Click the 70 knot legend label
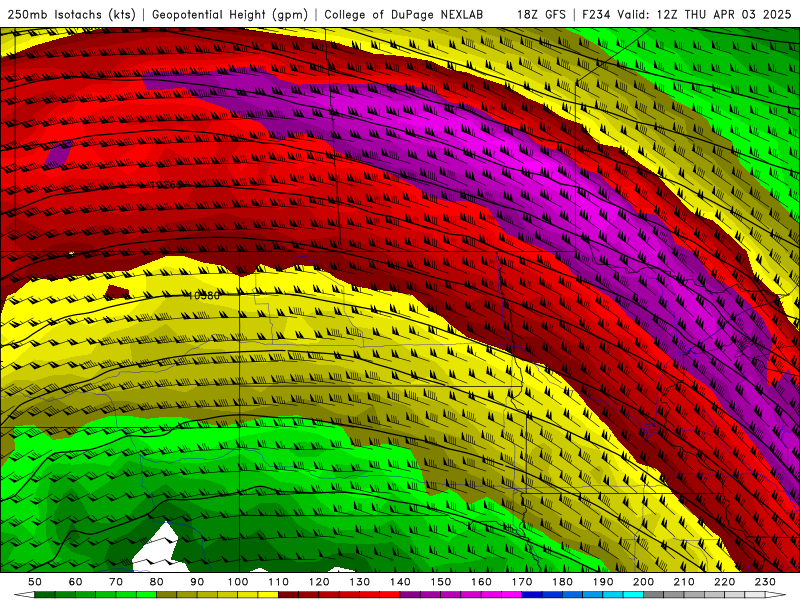The width and height of the screenshot is (800, 600). click(x=116, y=582)
